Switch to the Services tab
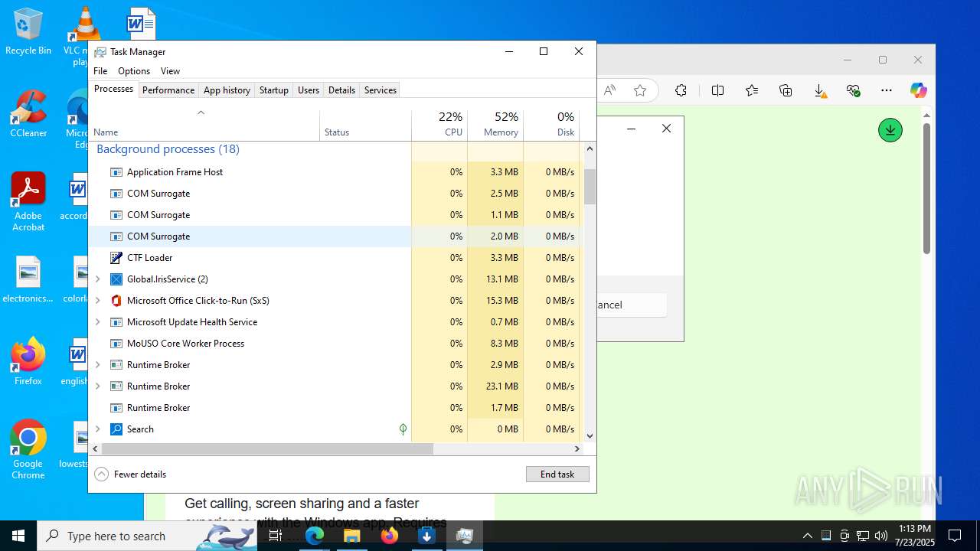Image resolution: width=980 pixels, height=551 pixels. tap(381, 90)
